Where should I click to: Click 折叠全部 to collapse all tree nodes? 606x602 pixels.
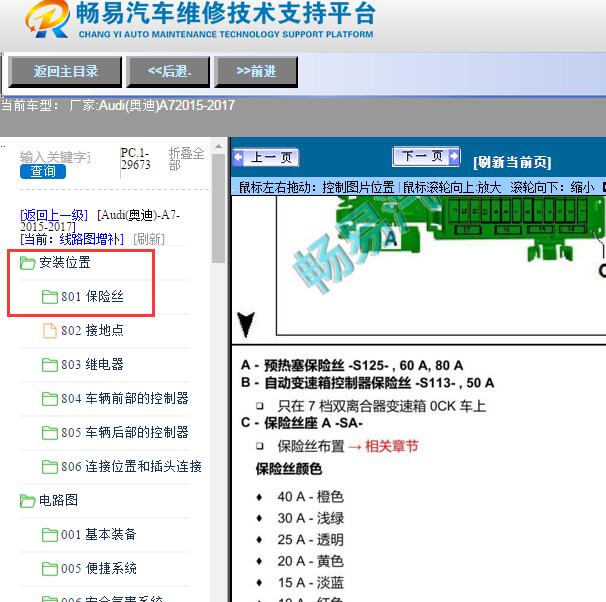pos(186,158)
